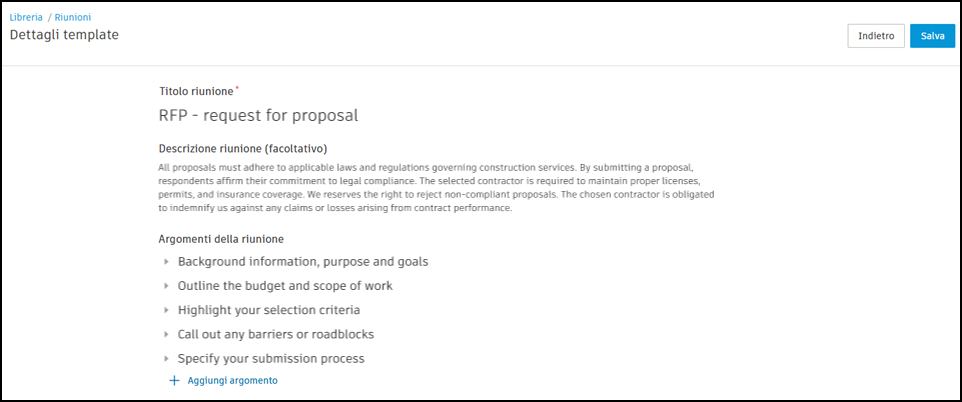Expand the "Outline the budget and scope" topic

click(x=167, y=286)
